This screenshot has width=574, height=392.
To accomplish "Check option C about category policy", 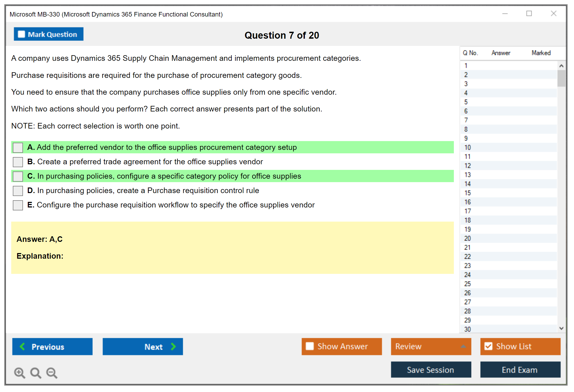I will [x=18, y=176].
